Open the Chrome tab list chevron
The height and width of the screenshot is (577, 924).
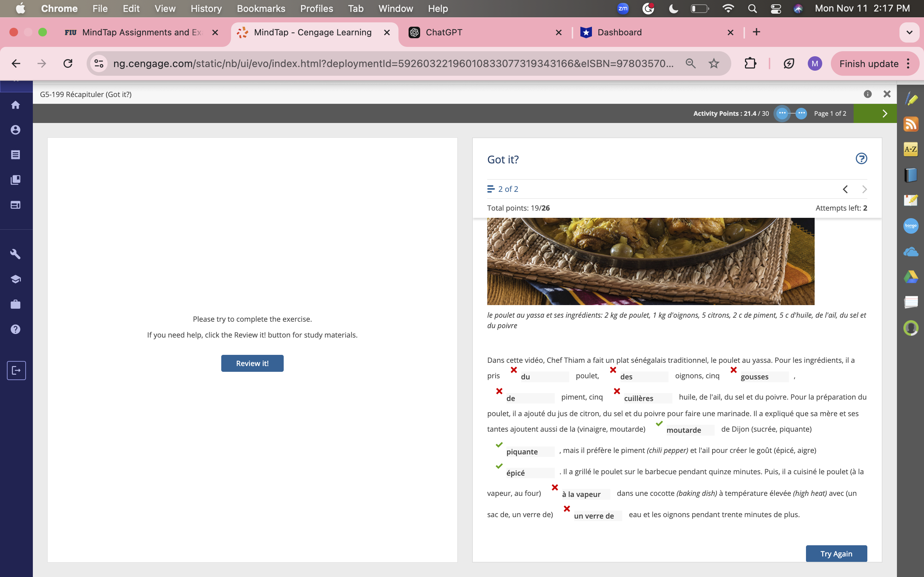click(x=909, y=32)
